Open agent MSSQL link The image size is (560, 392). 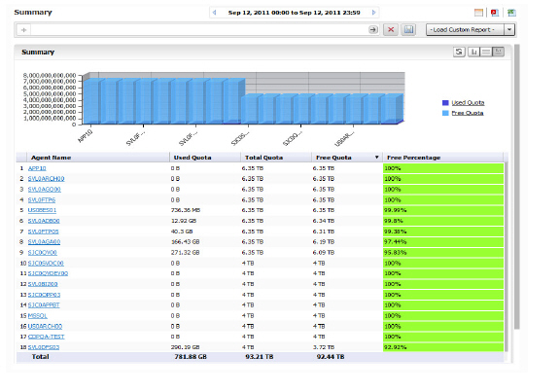click(x=38, y=316)
